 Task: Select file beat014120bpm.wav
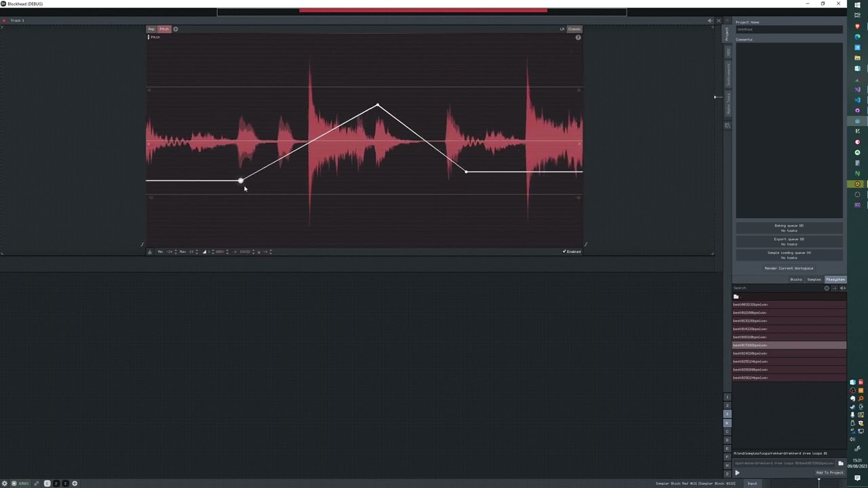click(x=789, y=329)
